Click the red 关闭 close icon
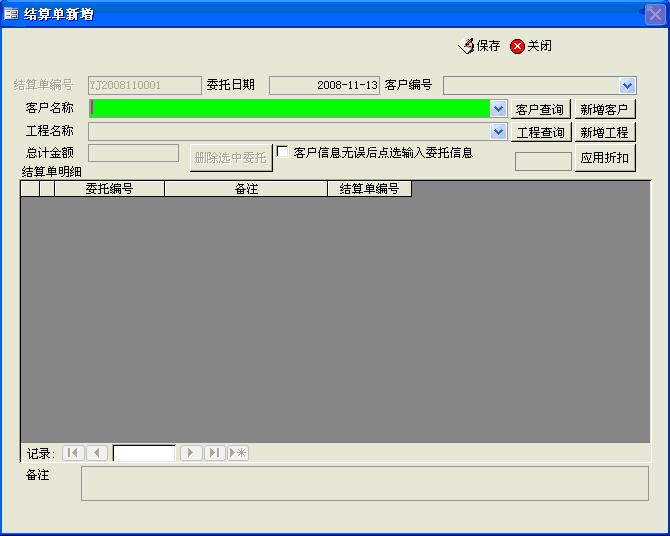The image size is (670, 536). click(517, 46)
